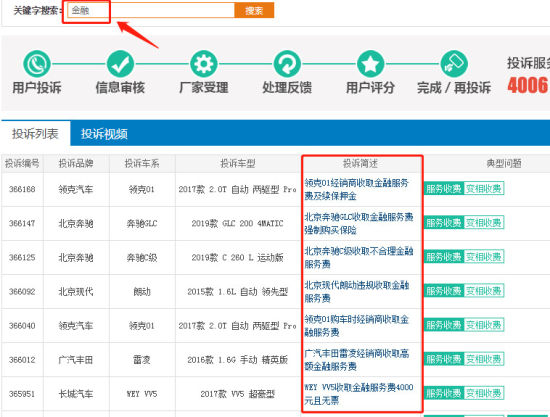Open complaint 领克01经销商收取金融服务费及续保押金
This screenshot has height=417, width=550.
[x=357, y=189]
